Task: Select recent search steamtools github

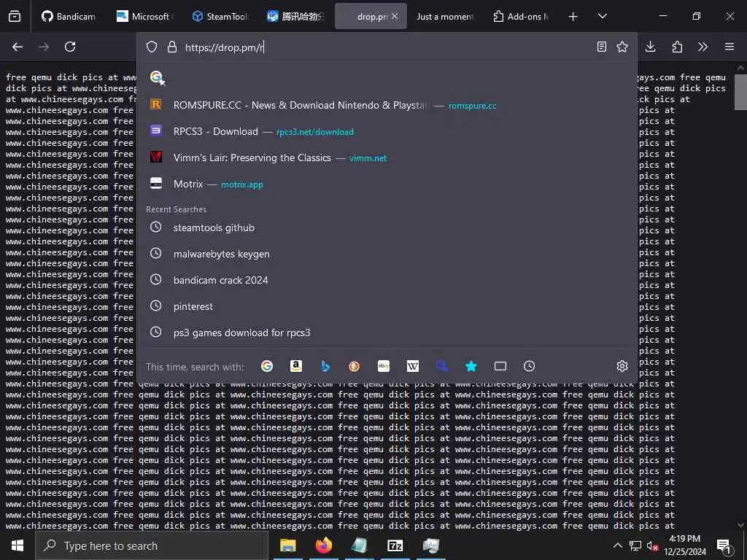Action: tap(387, 227)
